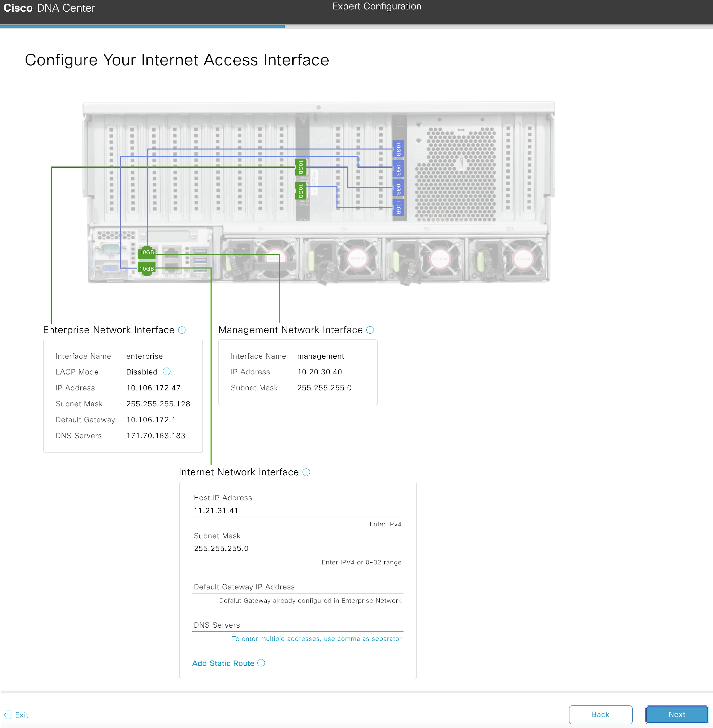Click the lower green 10GB chassis port badge
Viewport: 713px width, 728px height.
pos(147,269)
